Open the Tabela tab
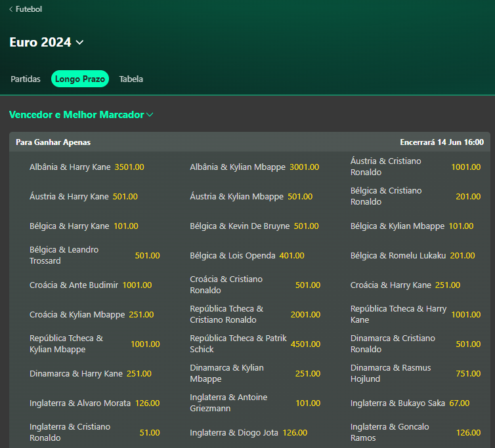The width and height of the screenshot is (495, 448). 131,79
